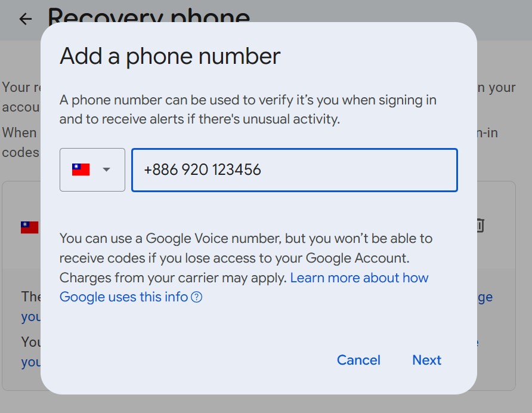Click Next to verify the phone number

tap(426, 360)
